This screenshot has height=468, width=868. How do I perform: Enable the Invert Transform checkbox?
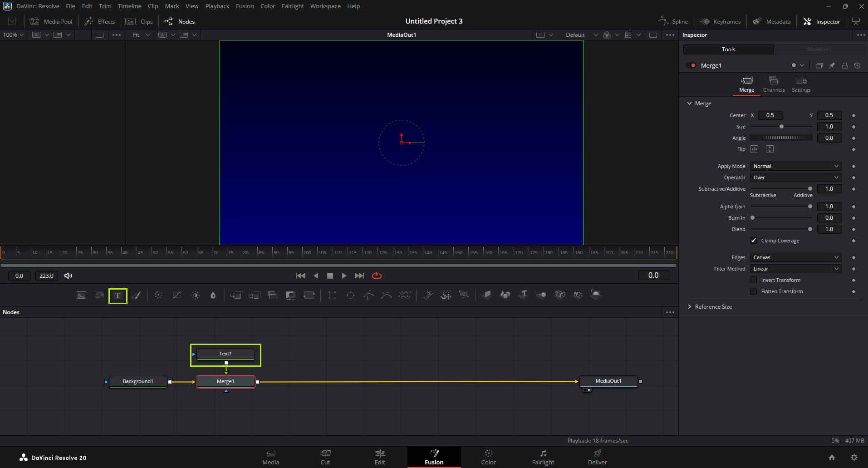(754, 280)
